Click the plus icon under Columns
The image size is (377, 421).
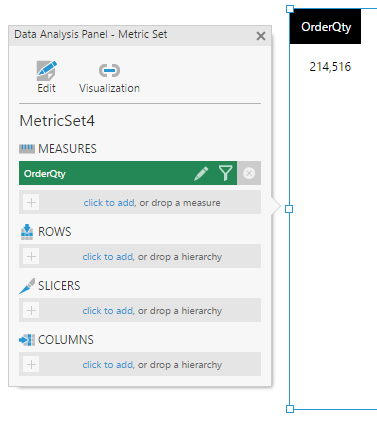tap(31, 364)
